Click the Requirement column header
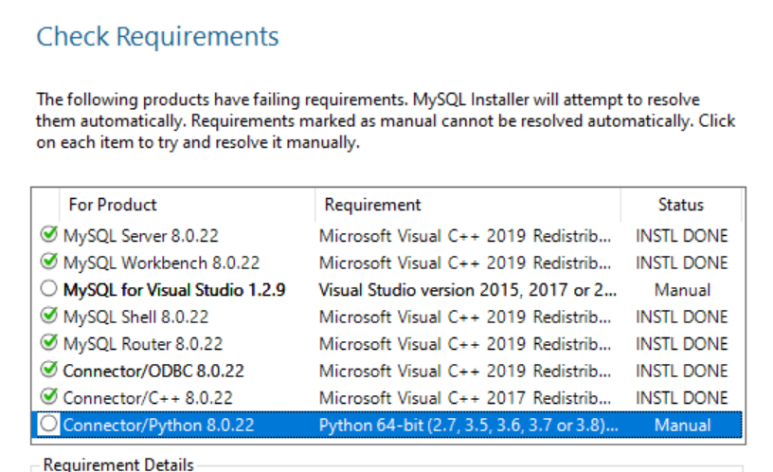 468,205
